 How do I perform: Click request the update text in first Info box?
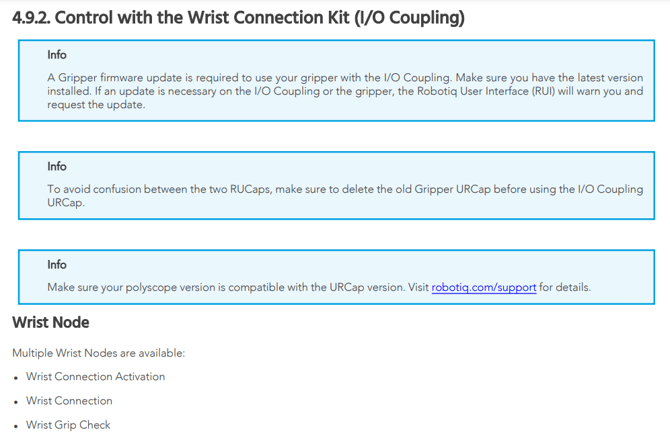click(x=96, y=105)
